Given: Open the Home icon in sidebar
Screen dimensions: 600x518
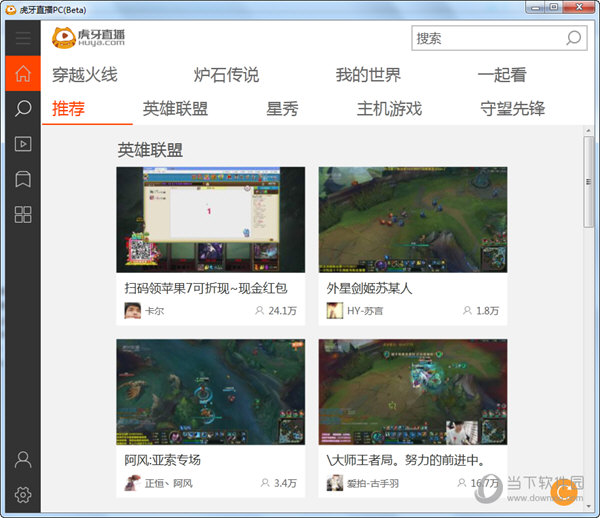Looking at the screenshot, I should pos(22,74).
